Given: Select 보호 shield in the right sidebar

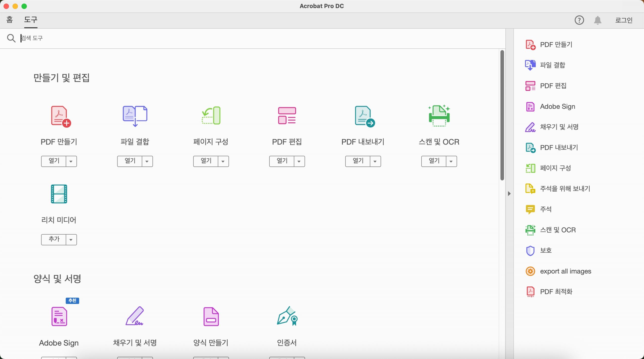Looking at the screenshot, I should click(x=538, y=250).
